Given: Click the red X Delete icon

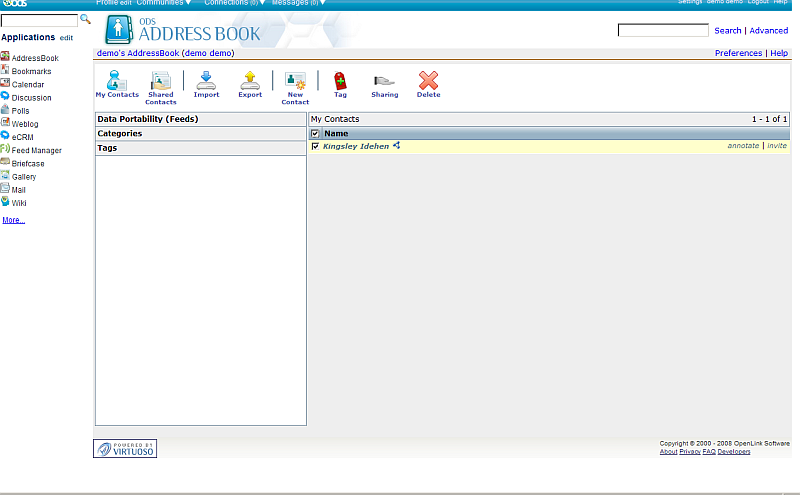Looking at the screenshot, I should [x=428, y=81].
